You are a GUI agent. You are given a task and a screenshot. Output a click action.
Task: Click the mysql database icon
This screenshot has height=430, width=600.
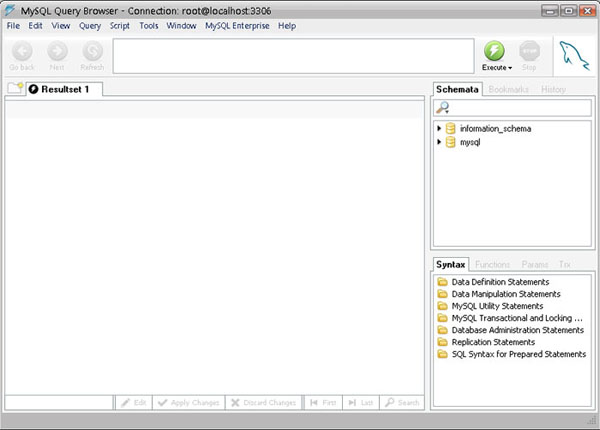[x=451, y=142]
